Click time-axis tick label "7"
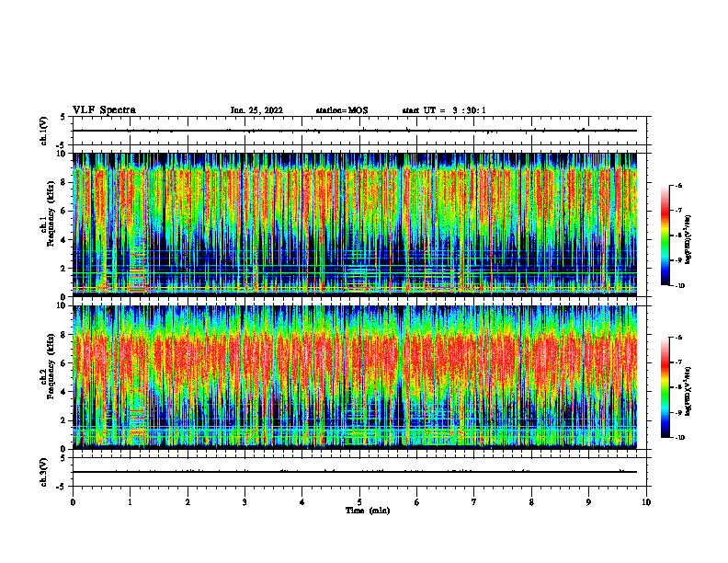 (x=474, y=502)
